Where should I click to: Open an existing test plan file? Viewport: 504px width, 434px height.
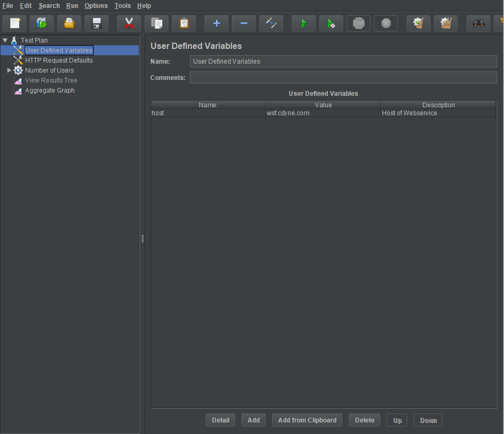tap(69, 23)
